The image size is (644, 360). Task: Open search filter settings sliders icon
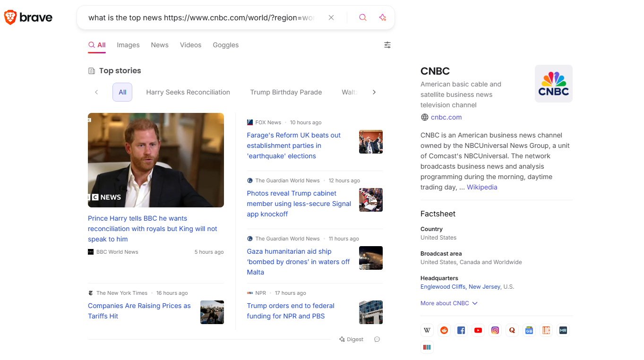pyautogui.click(x=387, y=45)
